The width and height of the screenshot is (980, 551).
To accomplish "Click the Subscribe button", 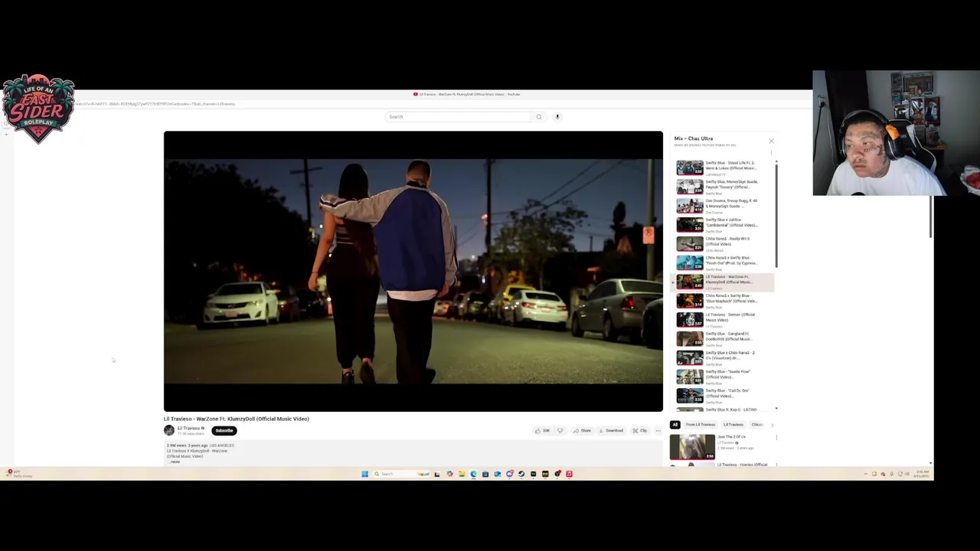I will pyautogui.click(x=224, y=430).
